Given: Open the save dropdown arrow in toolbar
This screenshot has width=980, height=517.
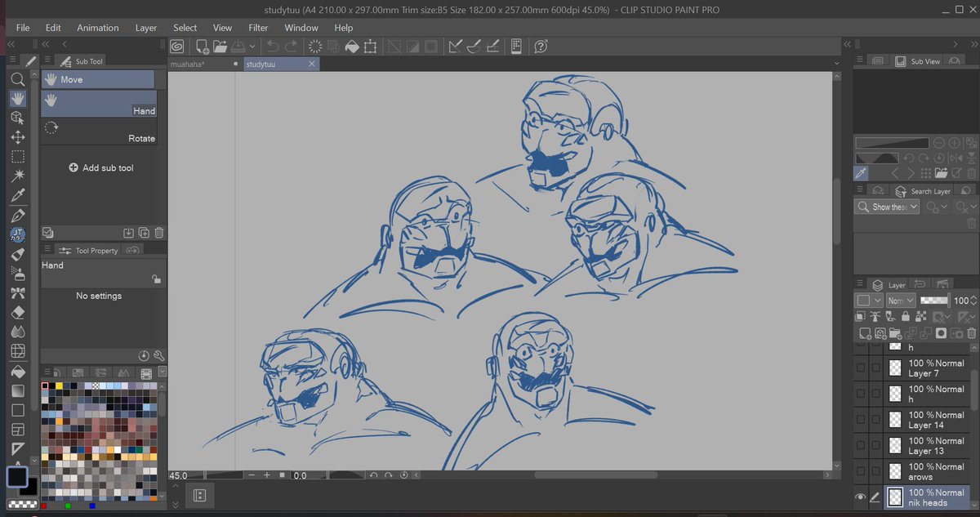Looking at the screenshot, I should click(252, 47).
